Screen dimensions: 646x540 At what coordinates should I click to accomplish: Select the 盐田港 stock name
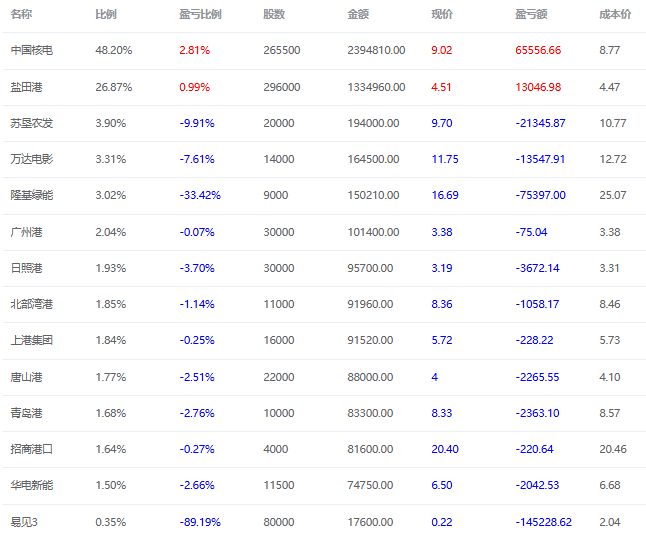coord(26,87)
